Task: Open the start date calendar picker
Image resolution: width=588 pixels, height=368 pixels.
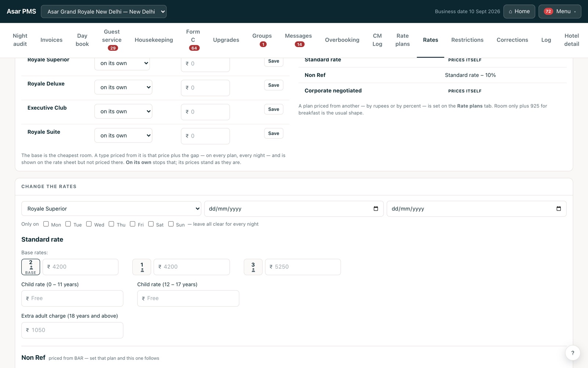Action: click(376, 209)
